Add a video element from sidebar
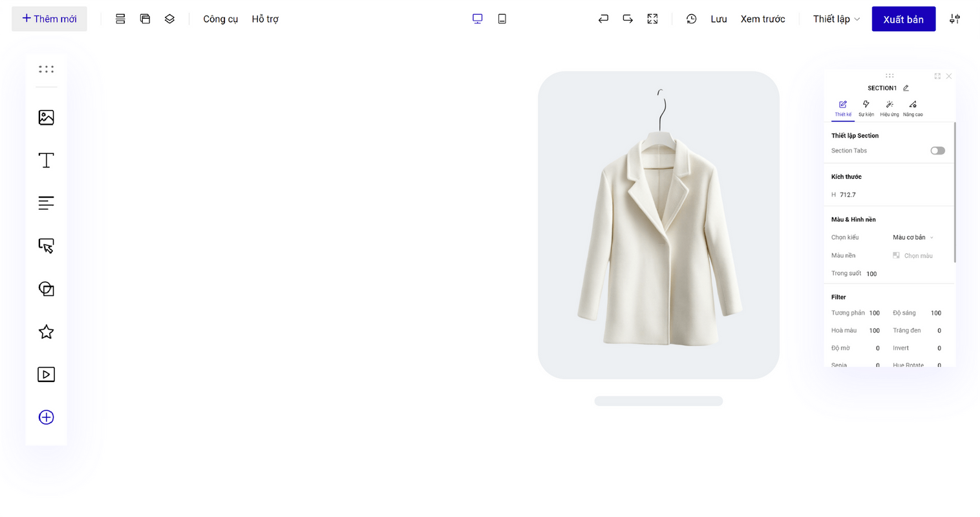The height and width of the screenshot is (517, 980). coord(46,374)
